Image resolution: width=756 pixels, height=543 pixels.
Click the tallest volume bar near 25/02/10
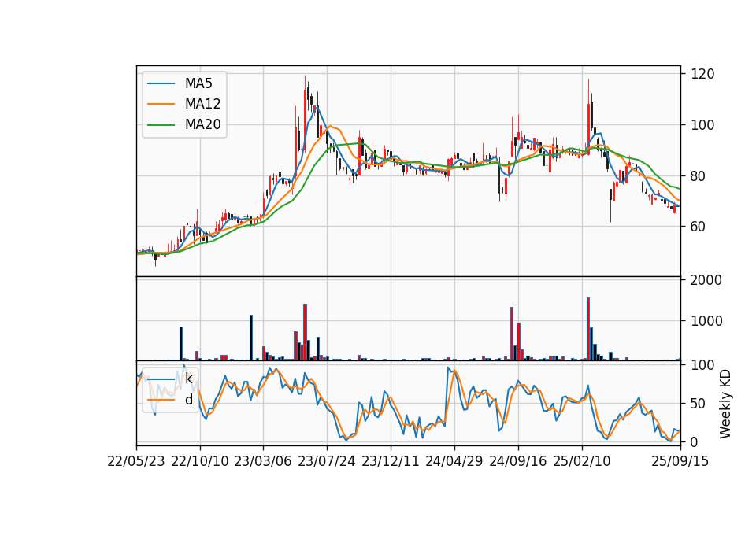point(588,329)
